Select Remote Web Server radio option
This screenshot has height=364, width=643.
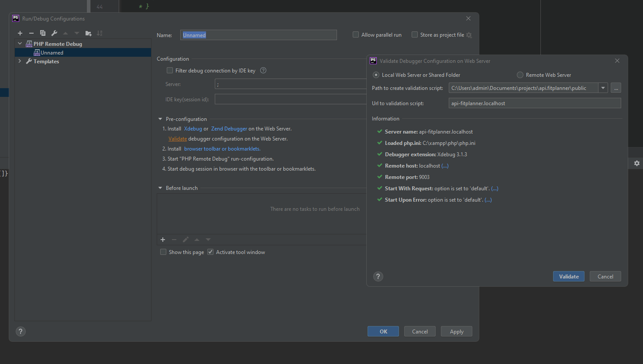pos(520,75)
